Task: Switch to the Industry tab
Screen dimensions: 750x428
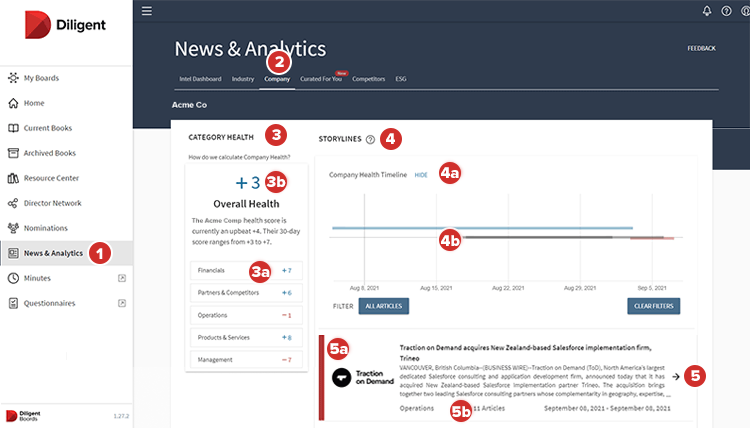Action: click(243, 78)
